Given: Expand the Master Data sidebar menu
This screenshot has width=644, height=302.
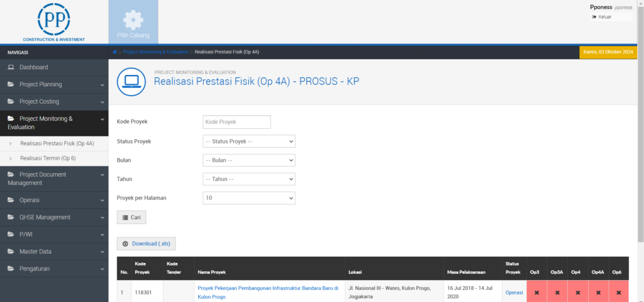Looking at the screenshot, I should 54,251.
